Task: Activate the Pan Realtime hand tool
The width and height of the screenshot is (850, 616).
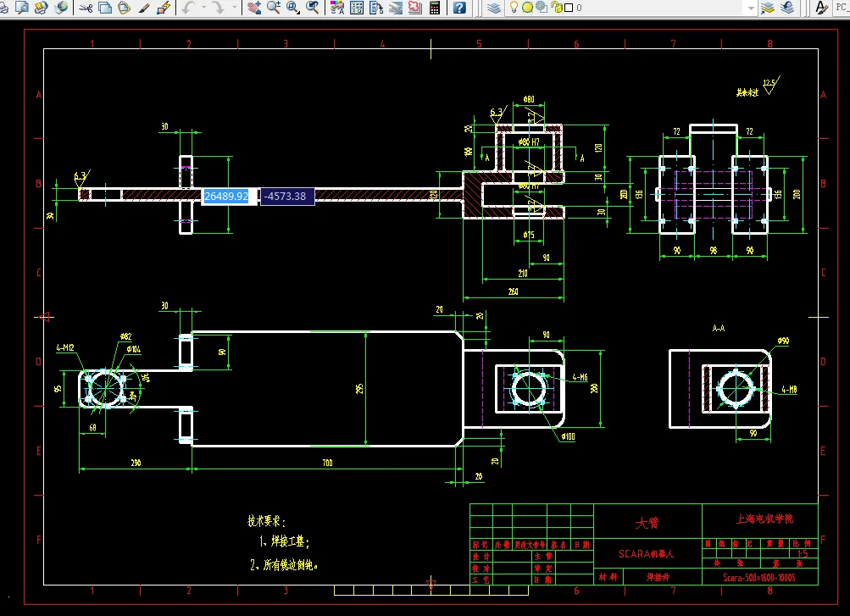Action: click(x=253, y=8)
